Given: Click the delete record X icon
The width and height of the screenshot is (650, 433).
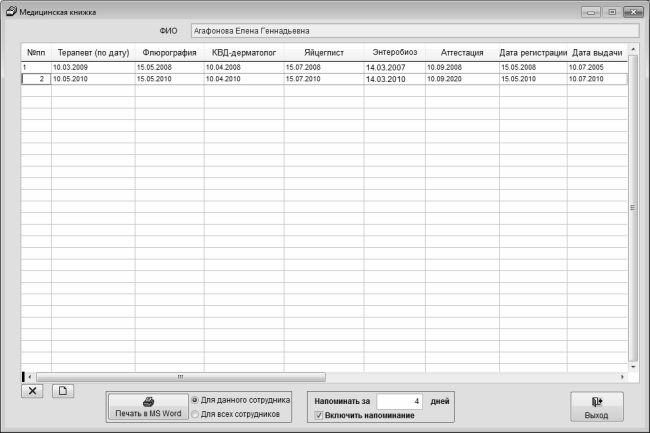Looking at the screenshot, I should [x=34, y=390].
